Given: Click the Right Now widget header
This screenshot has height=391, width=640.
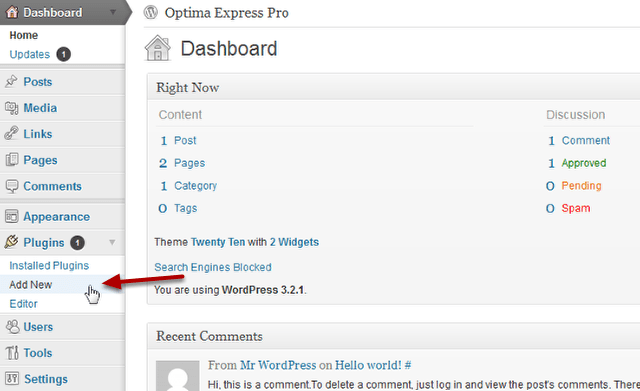Looking at the screenshot, I should [394, 87].
